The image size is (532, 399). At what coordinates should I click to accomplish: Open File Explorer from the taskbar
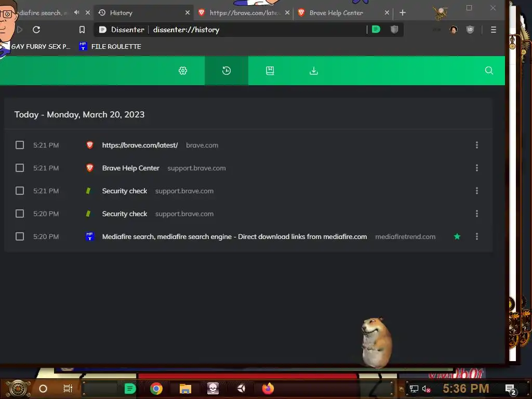tap(185, 389)
